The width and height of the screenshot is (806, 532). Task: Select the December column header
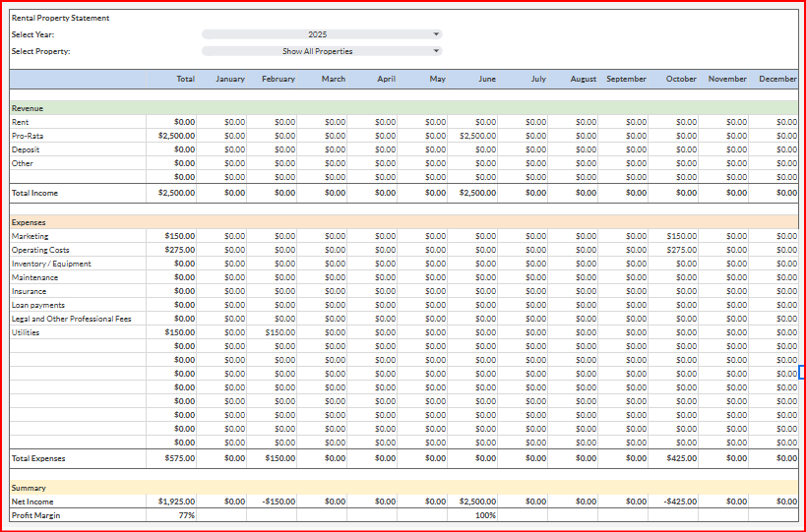[774, 79]
